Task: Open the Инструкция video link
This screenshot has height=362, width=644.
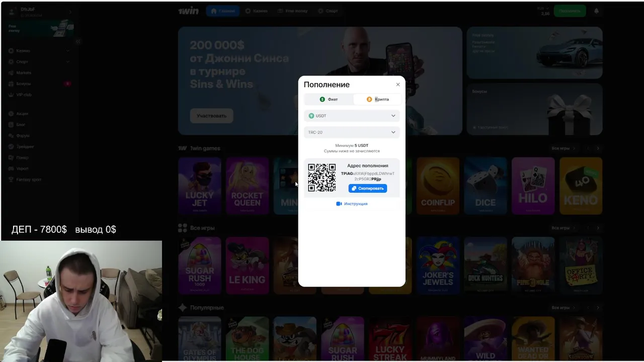Action: point(352,204)
